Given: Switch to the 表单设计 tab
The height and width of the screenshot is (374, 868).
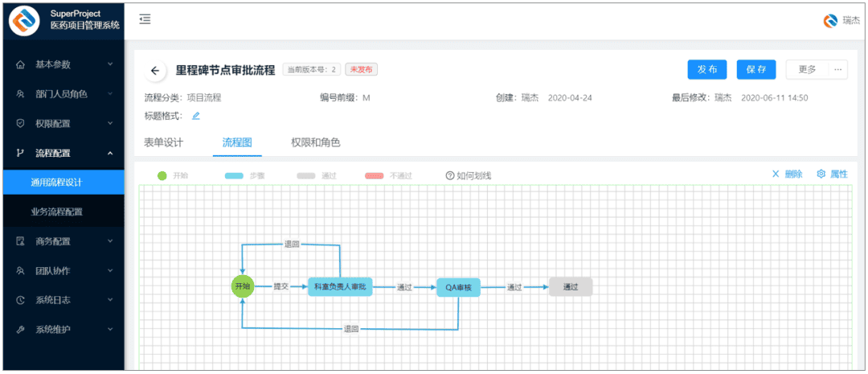Looking at the screenshot, I should pyautogui.click(x=163, y=142).
